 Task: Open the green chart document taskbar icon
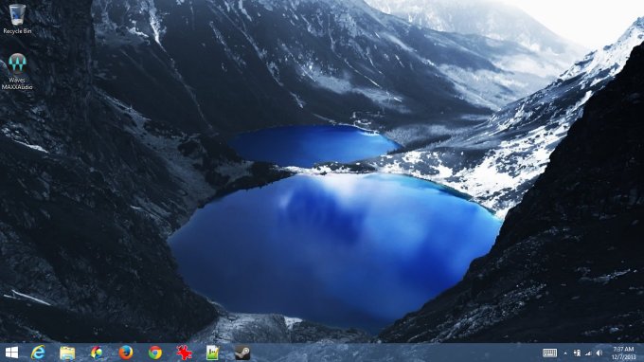(x=213, y=353)
